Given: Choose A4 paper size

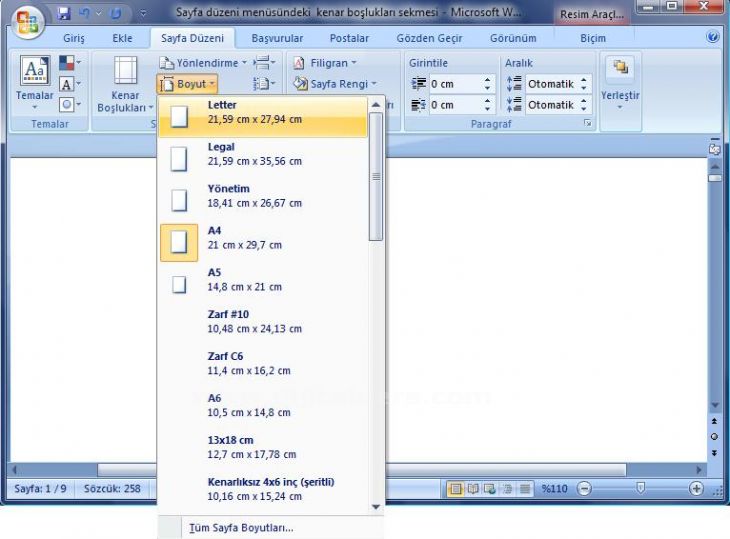Looking at the screenshot, I should click(x=264, y=242).
